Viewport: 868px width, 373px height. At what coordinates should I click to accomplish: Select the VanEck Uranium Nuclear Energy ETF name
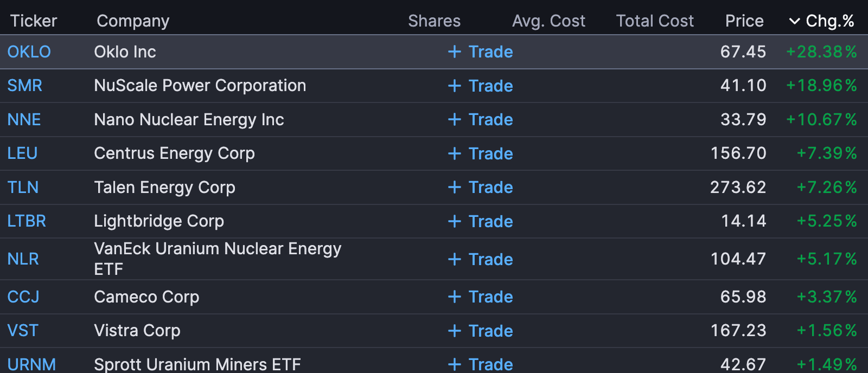218,259
